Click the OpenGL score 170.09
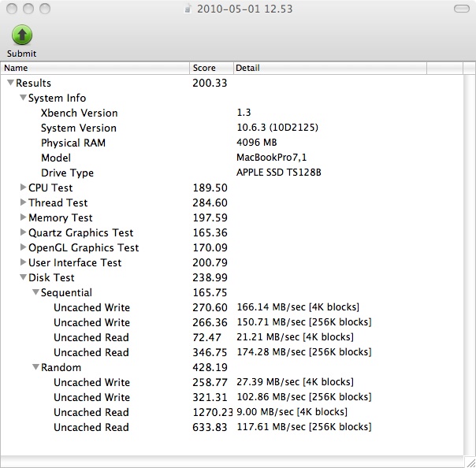Image resolution: width=476 pixels, height=468 pixels. pos(210,247)
